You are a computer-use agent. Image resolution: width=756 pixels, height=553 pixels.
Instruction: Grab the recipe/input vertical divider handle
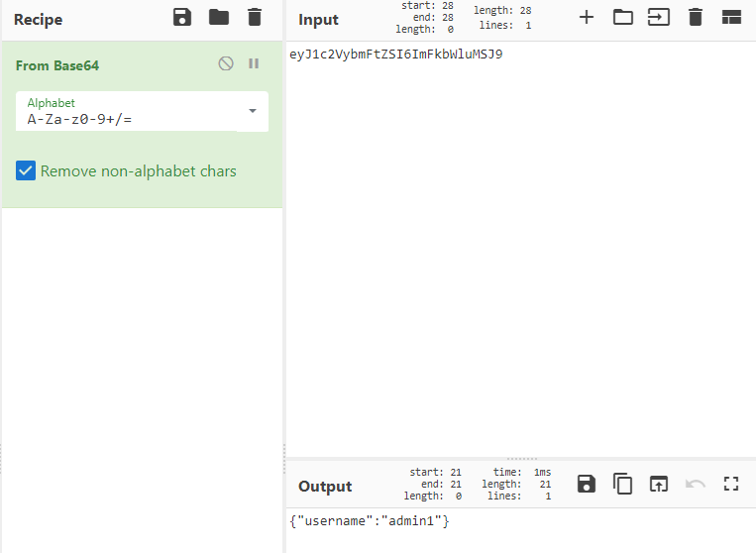tap(284, 458)
